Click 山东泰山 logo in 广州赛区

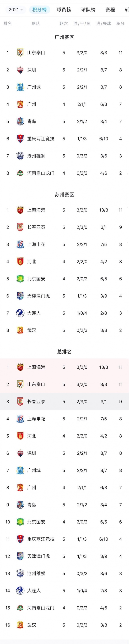coord(20,53)
